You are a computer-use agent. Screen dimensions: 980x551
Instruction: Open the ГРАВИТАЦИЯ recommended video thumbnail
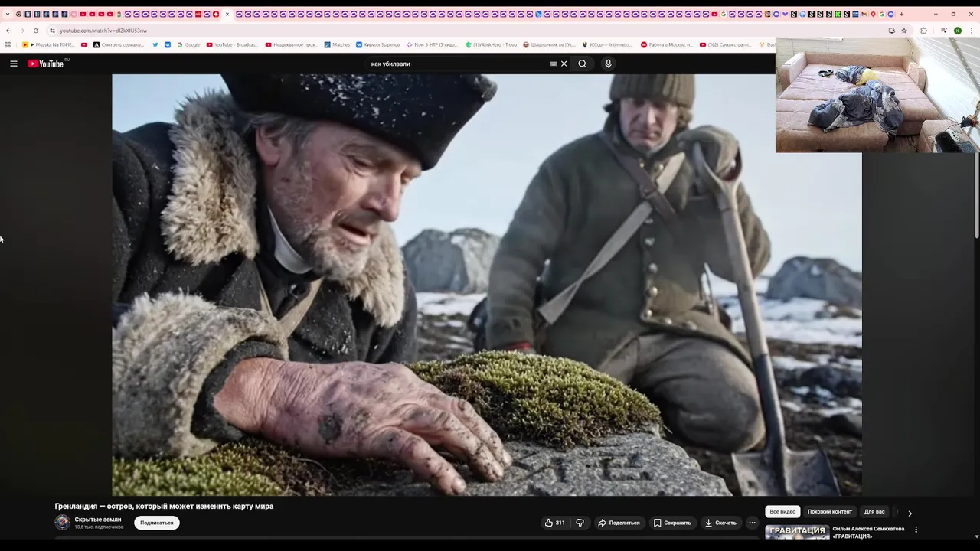tap(797, 533)
